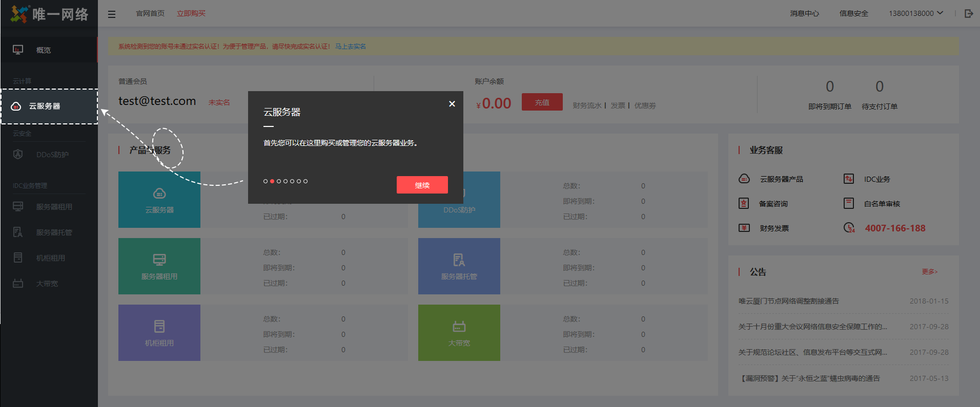
Task: Click the 未实名 status label
Action: coord(219,102)
